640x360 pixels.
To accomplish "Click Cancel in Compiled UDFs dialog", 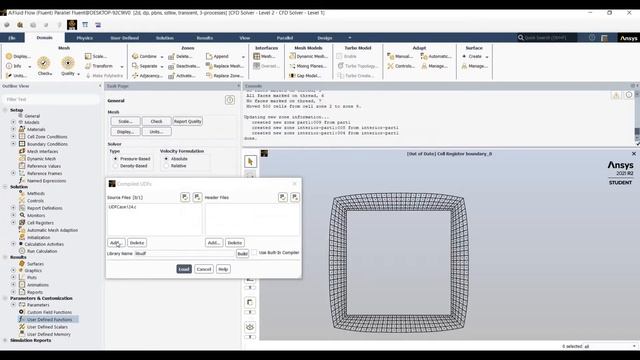I will 204,269.
